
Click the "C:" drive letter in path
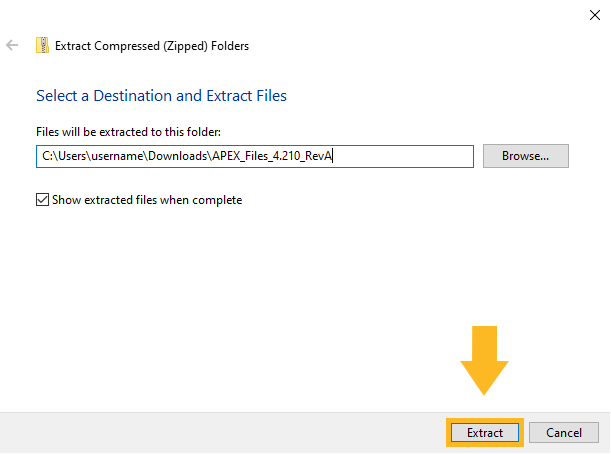pyautogui.click(x=46, y=156)
